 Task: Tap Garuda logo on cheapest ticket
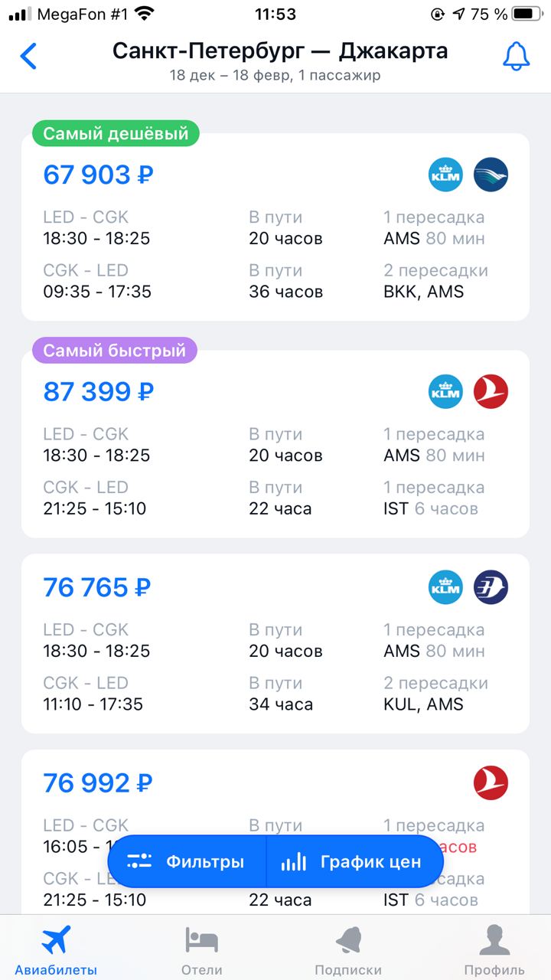coord(491,175)
